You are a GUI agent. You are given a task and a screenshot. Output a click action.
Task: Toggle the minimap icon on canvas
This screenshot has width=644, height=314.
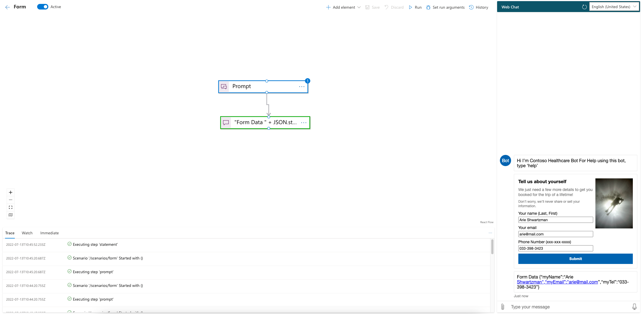pyautogui.click(x=11, y=215)
